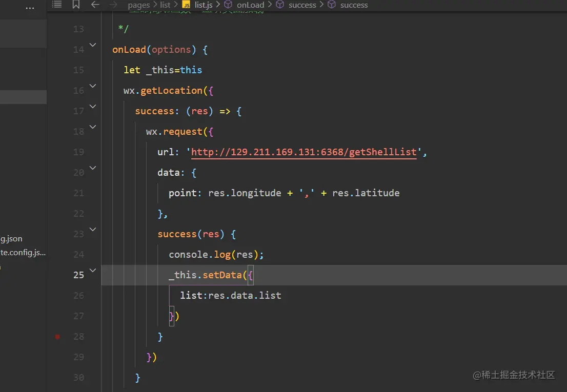567x392 pixels.
Task: Collapse the onLoad function with line 14 chevron
Action: 92,45
